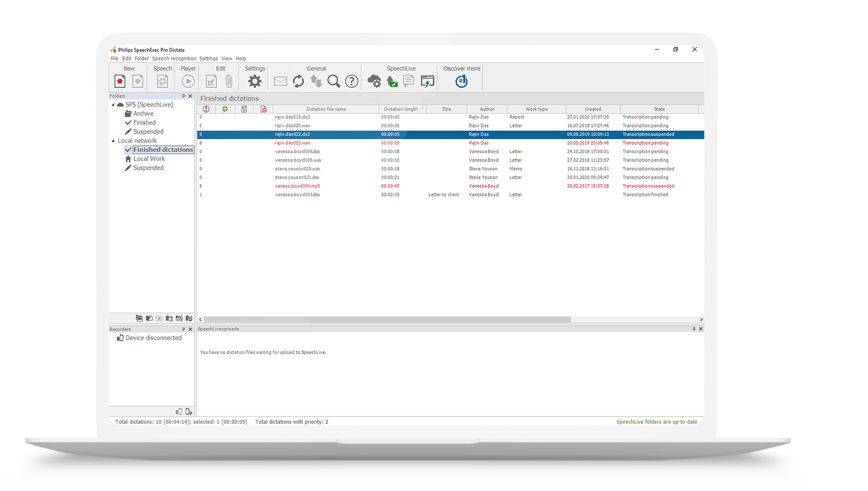The width and height of the screenshot is (868, 491).
Task: Toggle the priority exclamation column header
Action: click(206, 109)
